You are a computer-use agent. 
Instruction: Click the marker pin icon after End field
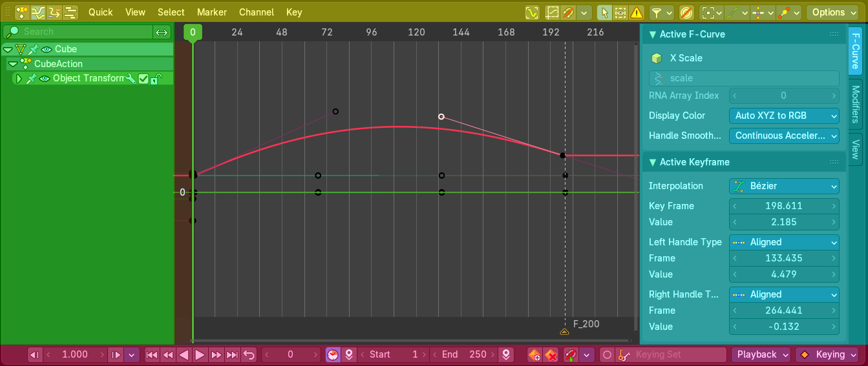click(x=506, y=354)
